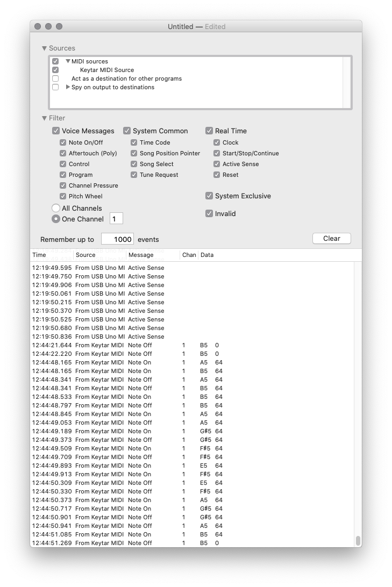The image size is (392, 587).
Task: Enable Spy on output to destinations checkbox
Action: [55, 87]
